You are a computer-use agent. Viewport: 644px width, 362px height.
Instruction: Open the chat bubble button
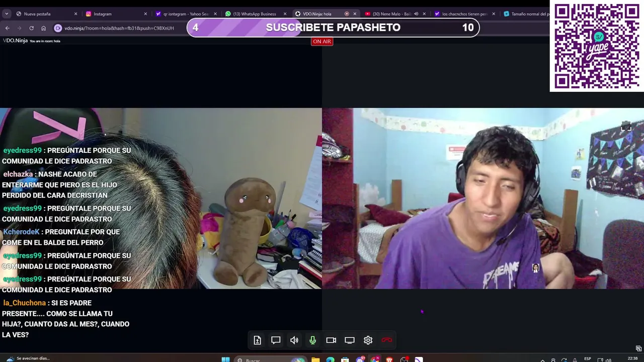click(276, 340)
